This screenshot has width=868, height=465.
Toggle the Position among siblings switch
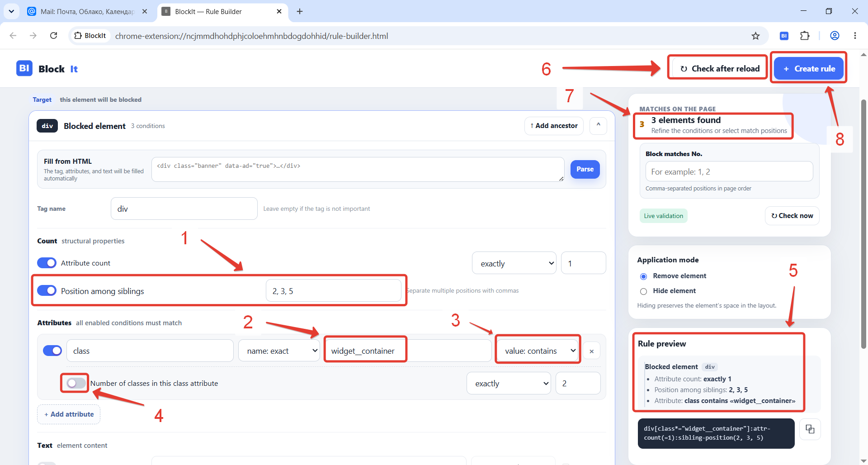pos(47,290)
